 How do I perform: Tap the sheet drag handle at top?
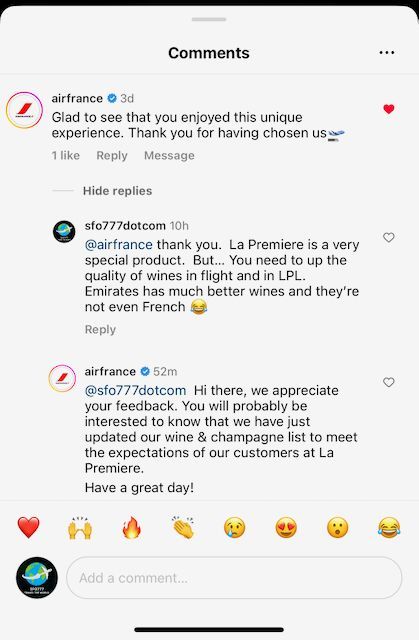(x=209, y=19)
